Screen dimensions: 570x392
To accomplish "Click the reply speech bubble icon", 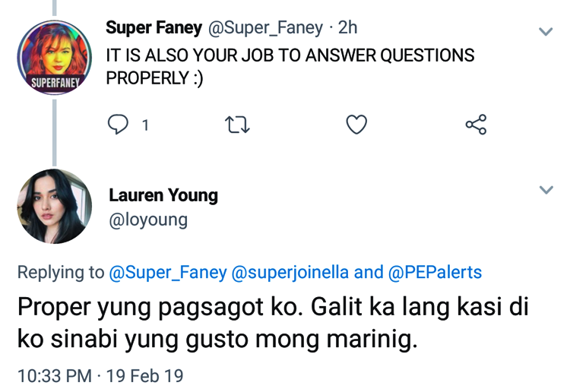I will pos(118,125).
